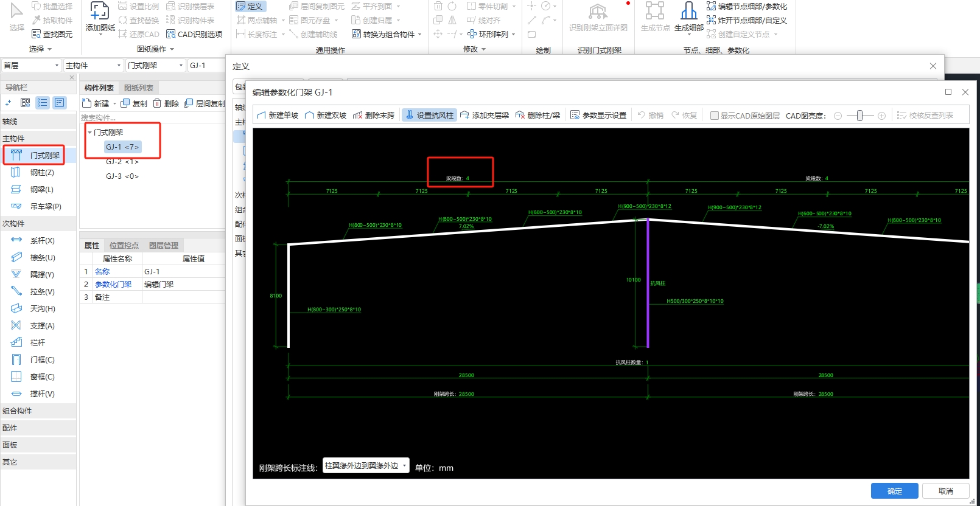This screenshot has height=506, width=980.
Task: Open the 主构件 category dropdown
Action: [93, 65]
